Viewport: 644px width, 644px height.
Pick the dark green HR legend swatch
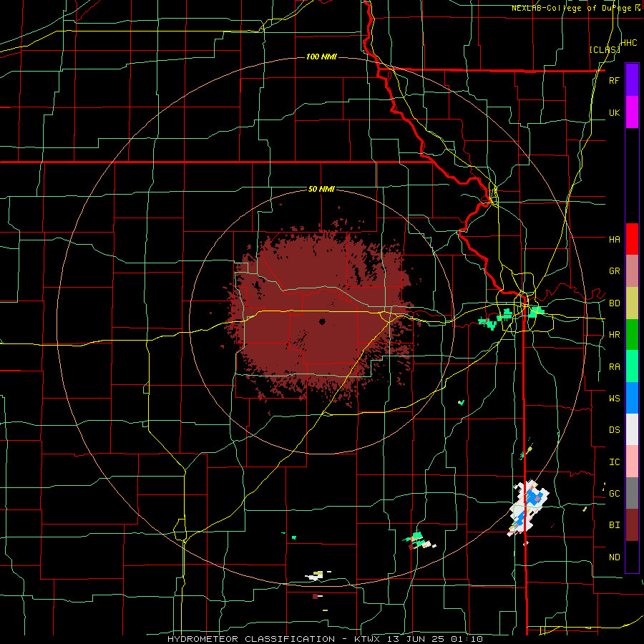632,335
